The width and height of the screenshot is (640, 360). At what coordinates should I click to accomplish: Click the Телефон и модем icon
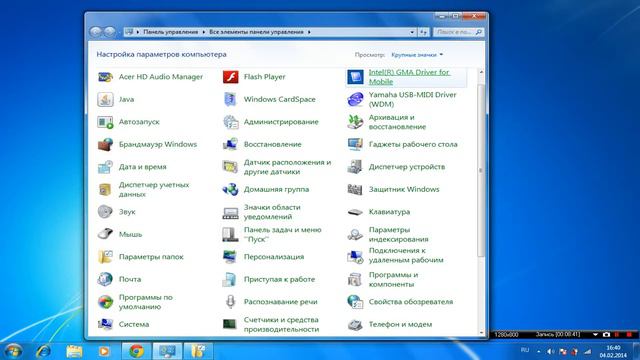(355, 324)
